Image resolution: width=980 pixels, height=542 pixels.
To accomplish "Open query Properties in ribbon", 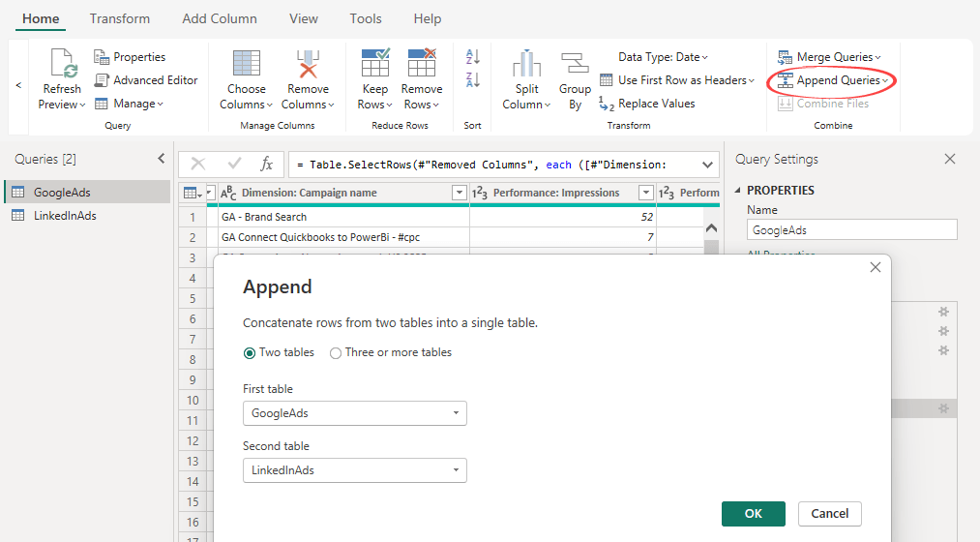I will pos(130,57).
